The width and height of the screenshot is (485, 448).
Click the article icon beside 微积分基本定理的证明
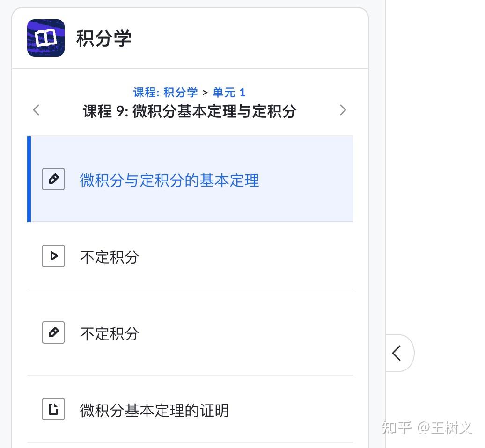pos(53,409)
